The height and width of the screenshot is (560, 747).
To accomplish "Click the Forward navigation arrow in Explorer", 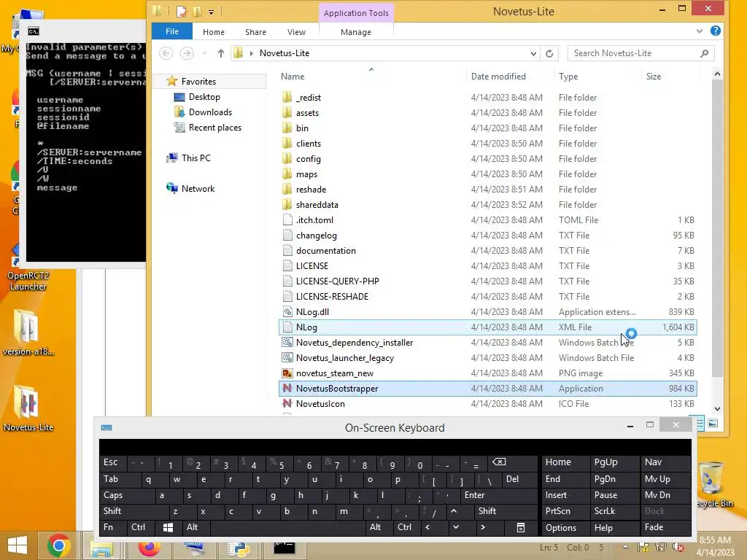I will click(187, 53).
